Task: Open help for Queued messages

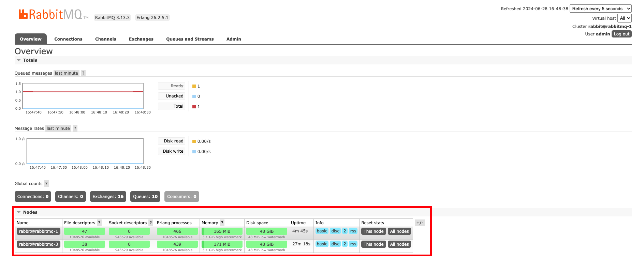Action: coord(83,73)
